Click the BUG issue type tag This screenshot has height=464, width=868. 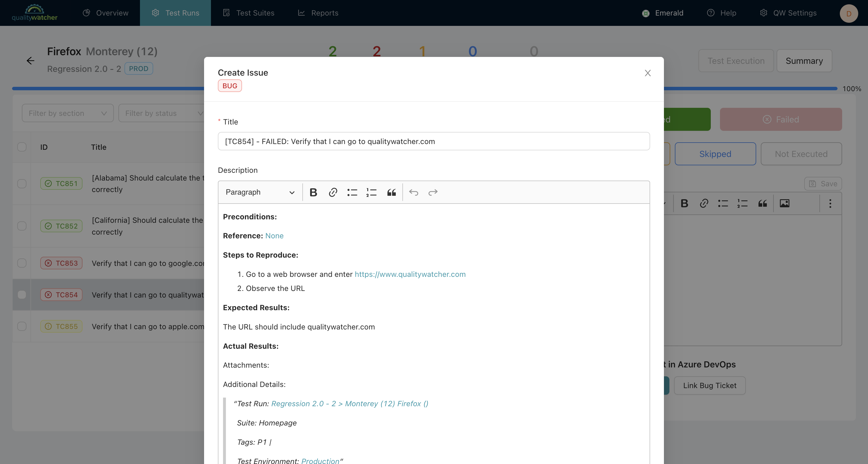point(229,86)
